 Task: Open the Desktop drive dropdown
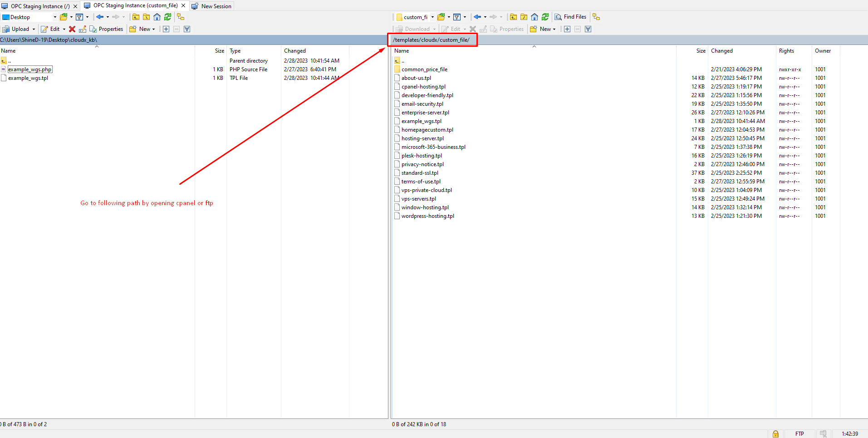click(55, 17)
